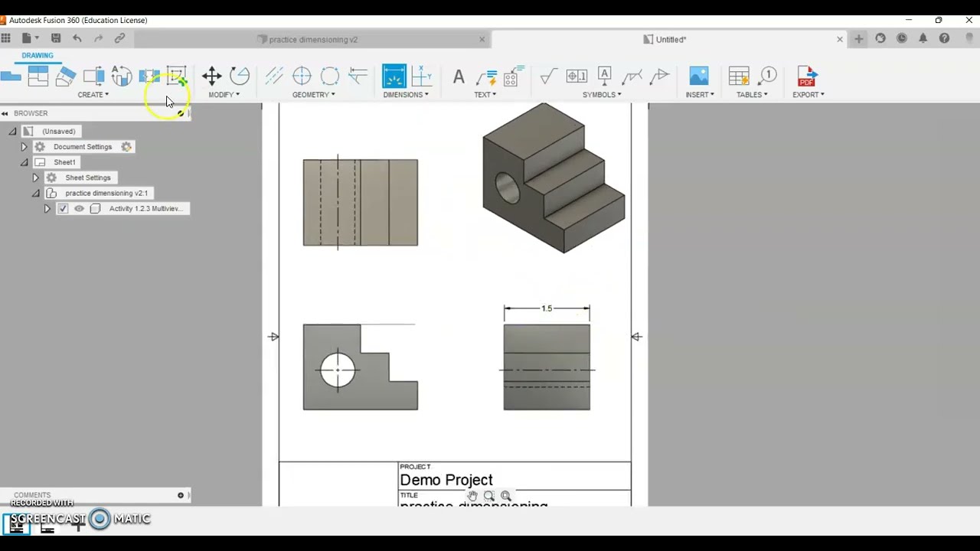The height and width of the screenshot is (551, 980).
Task: Open the SYMBOLS dropdown
Action: (x=602, y=95)
